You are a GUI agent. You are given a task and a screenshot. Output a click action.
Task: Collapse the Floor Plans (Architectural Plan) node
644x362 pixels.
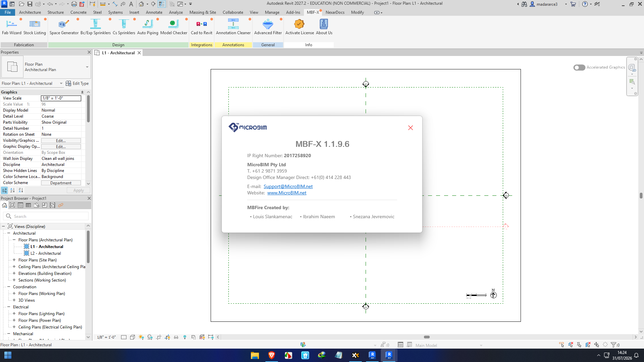click(x=14, y=240)
